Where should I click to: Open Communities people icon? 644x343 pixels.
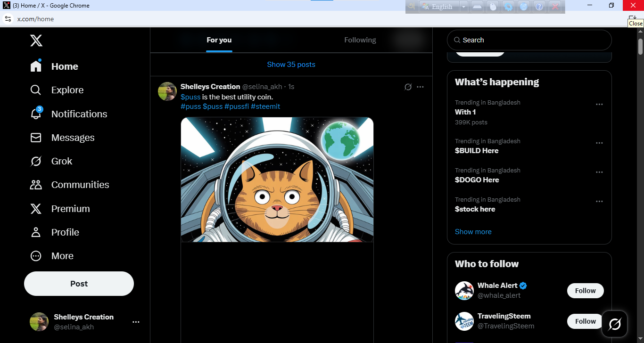click(36, 185)
